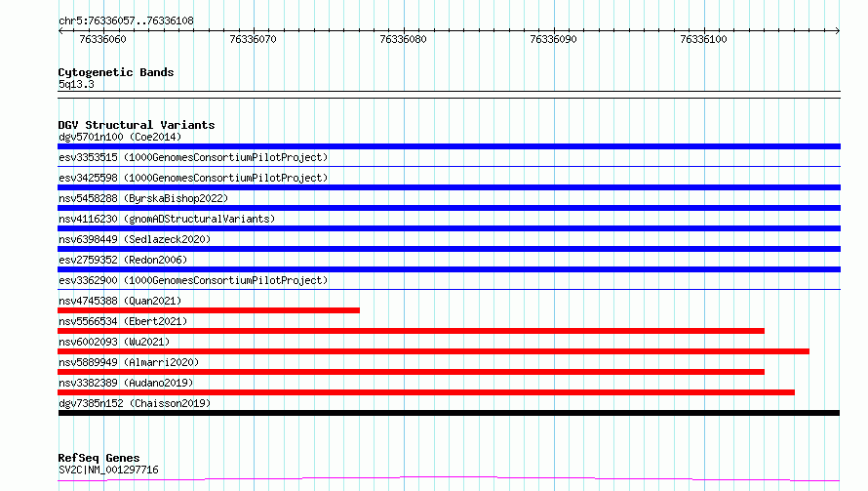Select the 5q13.3 band label
The height and width of the screenshot is (491, 868).
click(x=76, y=84)
